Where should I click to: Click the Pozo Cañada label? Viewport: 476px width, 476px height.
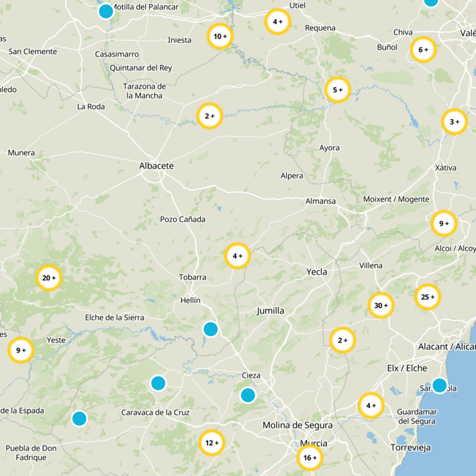tap(183, 219)
